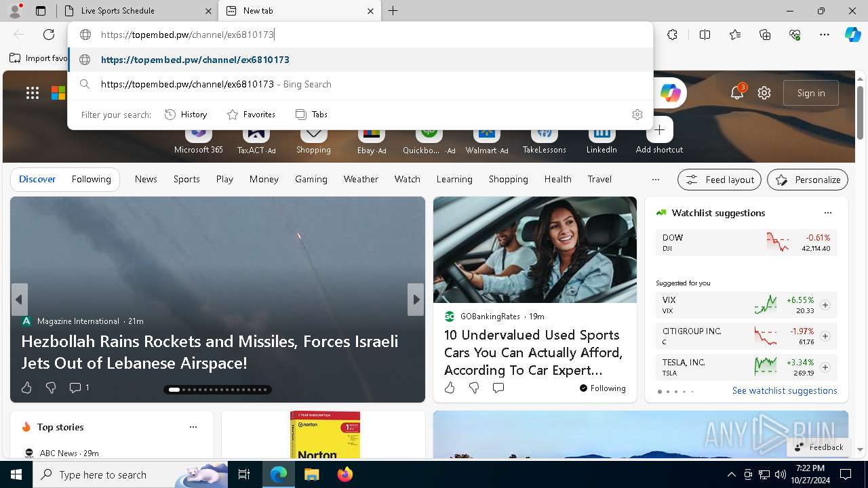Switch to the Discover feed tab

point(37,180)
